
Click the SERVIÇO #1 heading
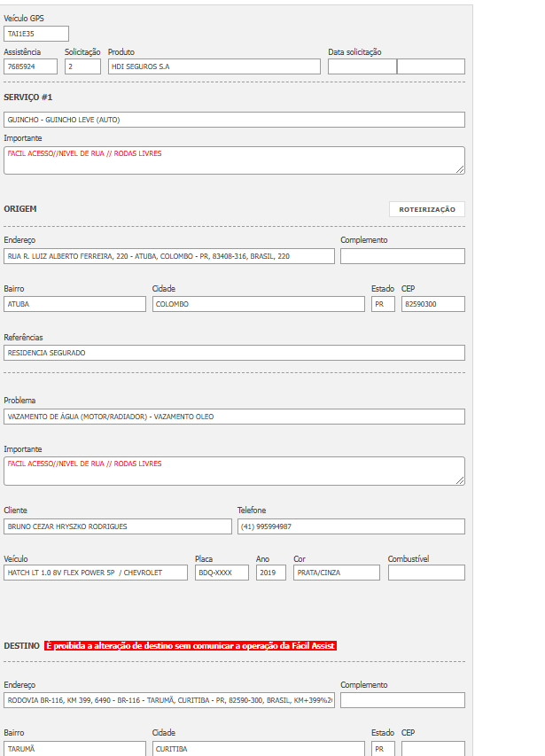pos(28,97)
